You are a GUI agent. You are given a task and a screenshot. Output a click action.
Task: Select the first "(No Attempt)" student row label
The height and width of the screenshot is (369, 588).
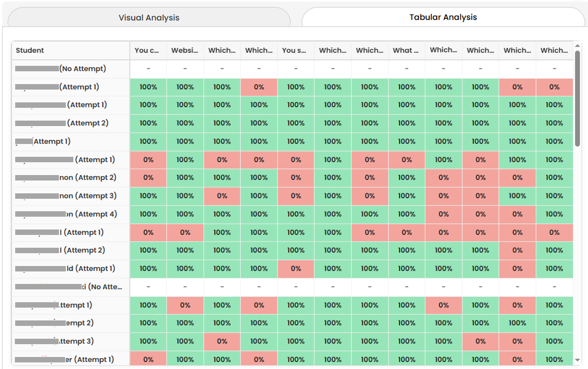coord(82,69)
